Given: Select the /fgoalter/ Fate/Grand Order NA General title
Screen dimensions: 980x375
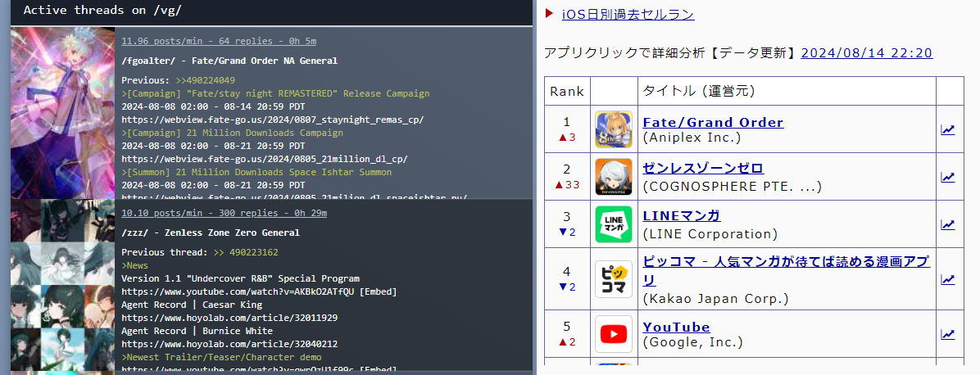Looking at the screenshot, I should click(x=229, y=61).
